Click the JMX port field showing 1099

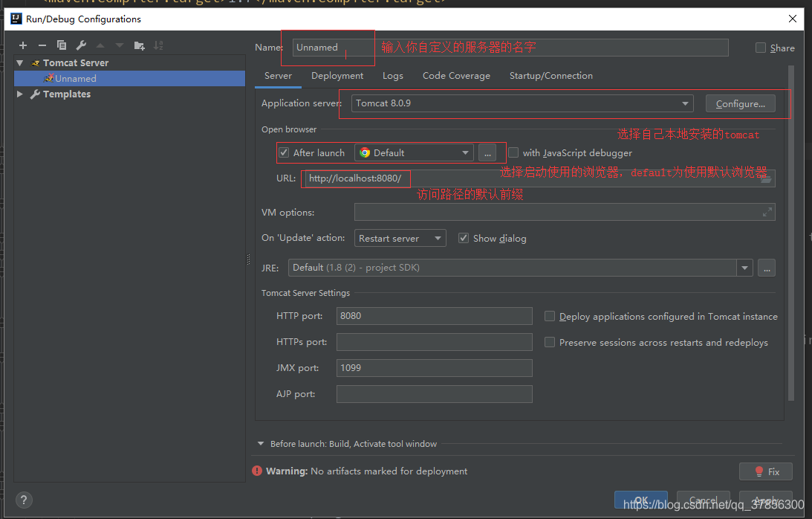point(435,368)
